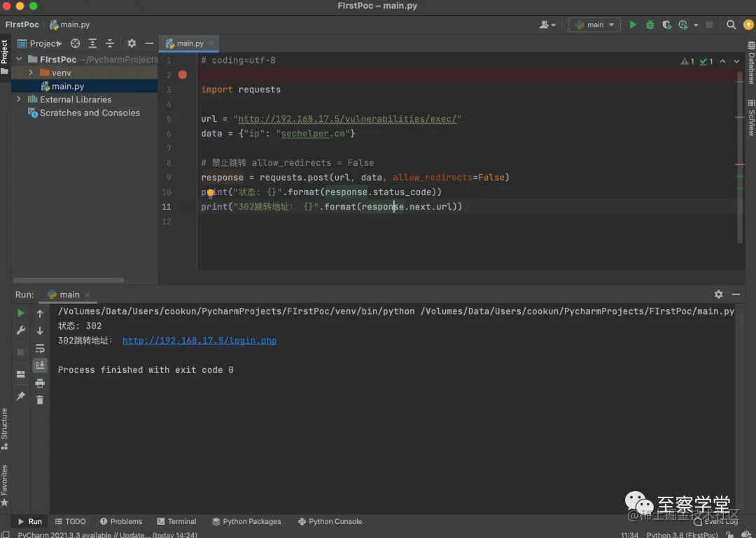Click restore layout icon in Run panel

[x=21, y=374]
